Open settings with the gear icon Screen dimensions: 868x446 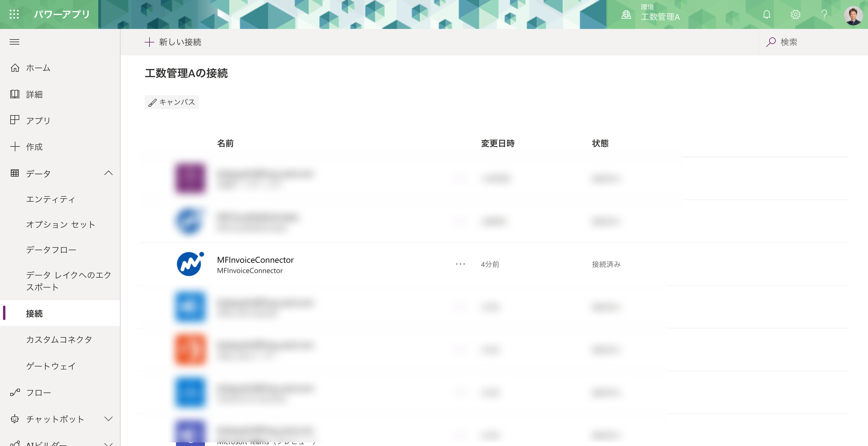pos(795,14)
